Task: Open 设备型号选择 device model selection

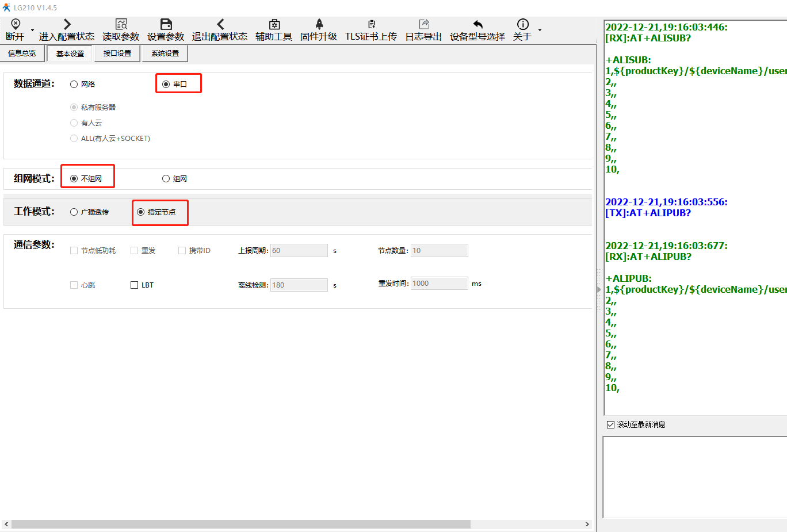Action: (x=477, y=24)
